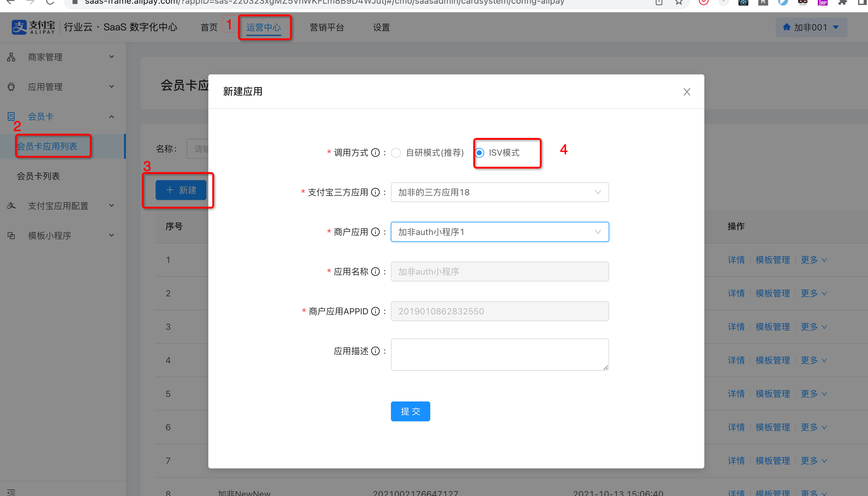Click the Alipay logo in top bar
Screen dimensions: 868x496
[19, 27]
